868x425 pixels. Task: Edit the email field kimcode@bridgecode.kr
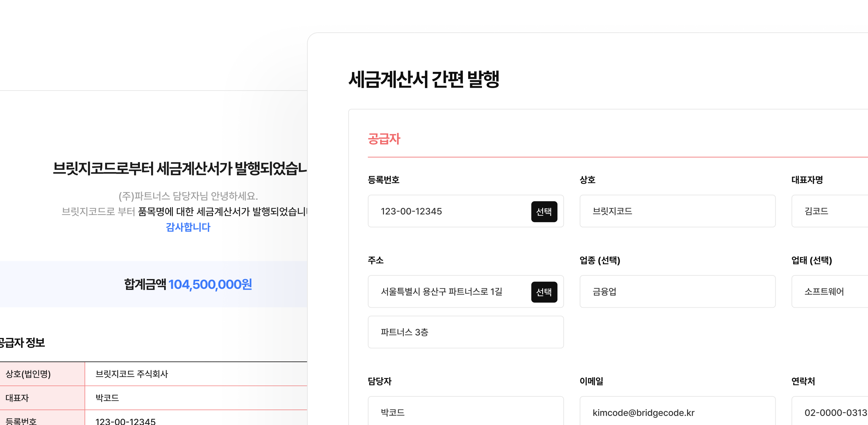[x=677, y=411]
